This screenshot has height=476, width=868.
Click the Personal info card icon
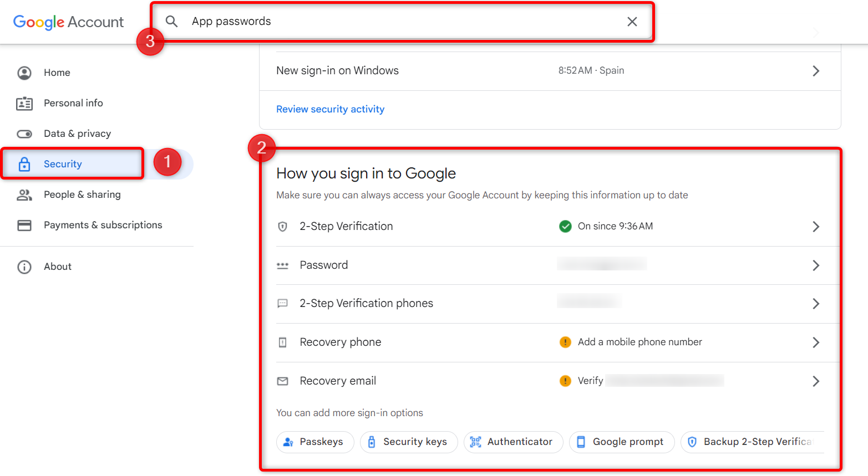point(24,104)
